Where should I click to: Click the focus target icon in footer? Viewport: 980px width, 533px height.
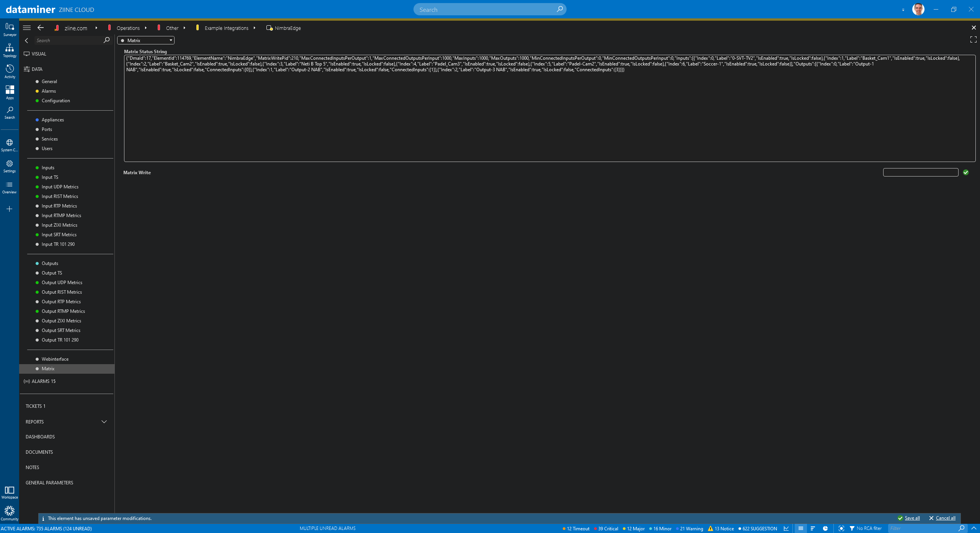841,528
